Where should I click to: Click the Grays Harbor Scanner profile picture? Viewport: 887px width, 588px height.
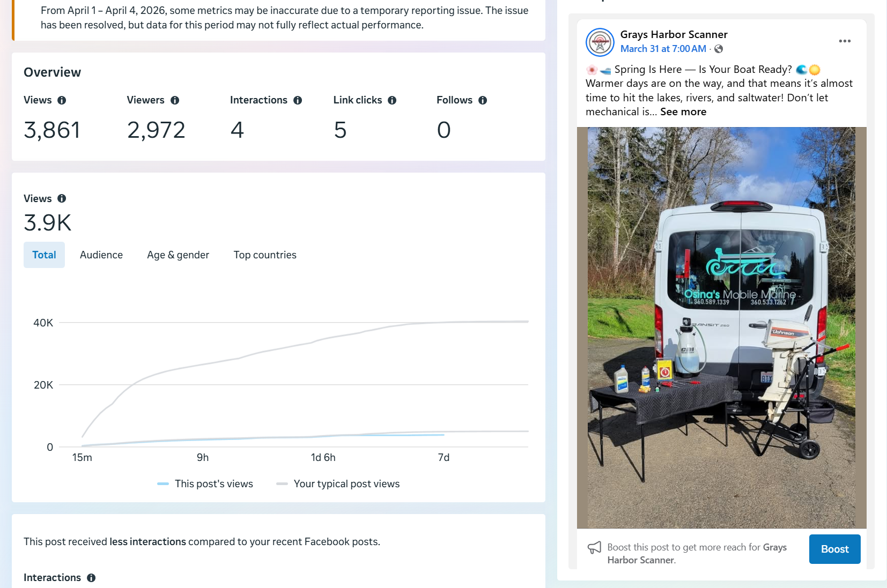pos(600,42)
